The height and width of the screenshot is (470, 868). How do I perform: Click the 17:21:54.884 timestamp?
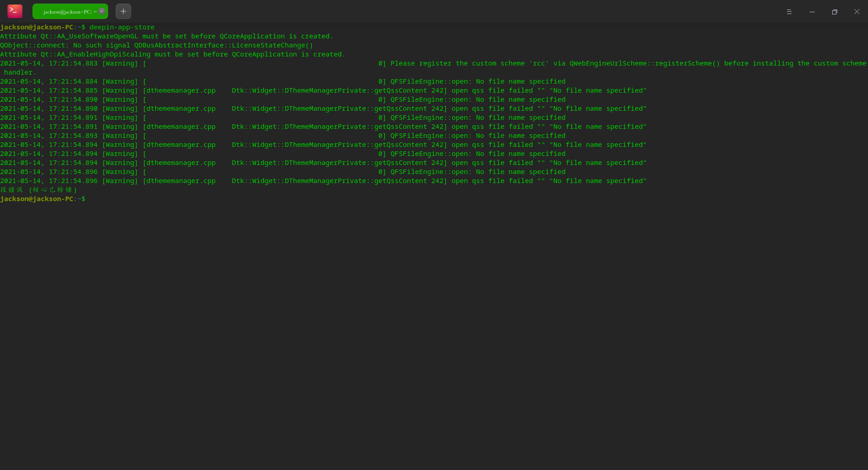[x=73, y=82]
